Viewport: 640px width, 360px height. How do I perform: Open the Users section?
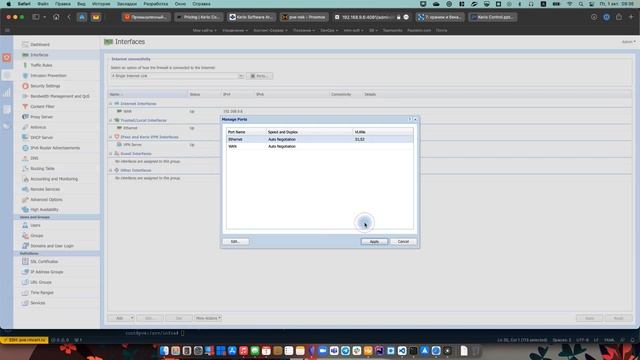tap(35, 225)
